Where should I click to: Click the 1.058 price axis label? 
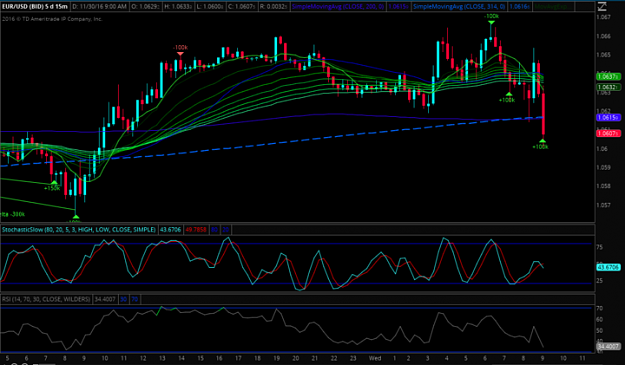(603, 186)
